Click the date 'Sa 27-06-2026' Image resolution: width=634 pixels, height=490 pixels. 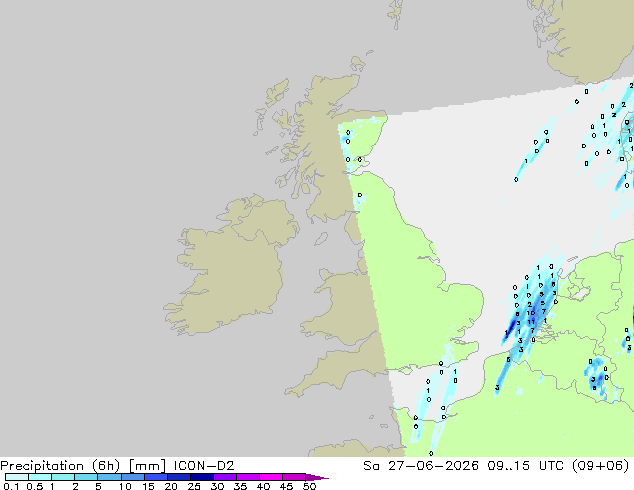pos(421,466)
